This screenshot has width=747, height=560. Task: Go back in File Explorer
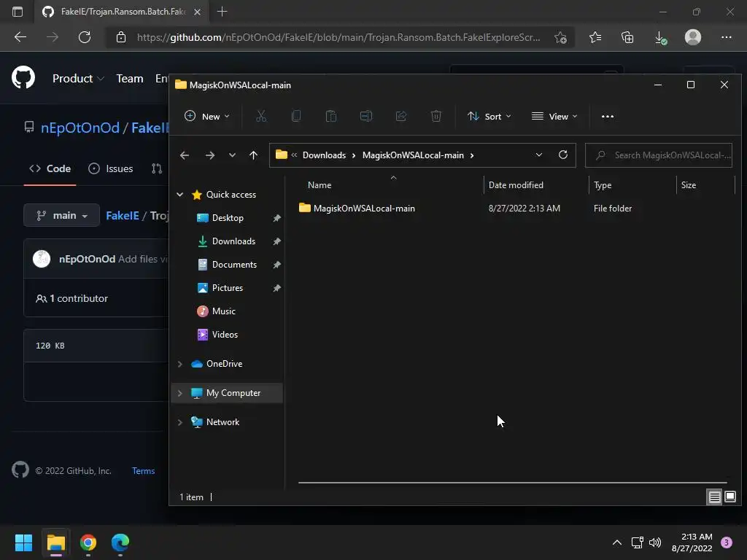click(185, 155)
